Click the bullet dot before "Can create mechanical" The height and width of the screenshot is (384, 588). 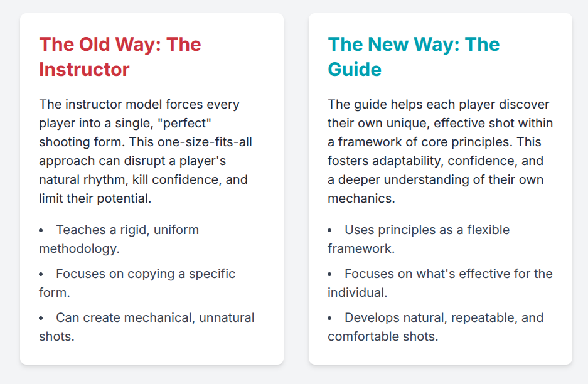(x=41, y=319)
